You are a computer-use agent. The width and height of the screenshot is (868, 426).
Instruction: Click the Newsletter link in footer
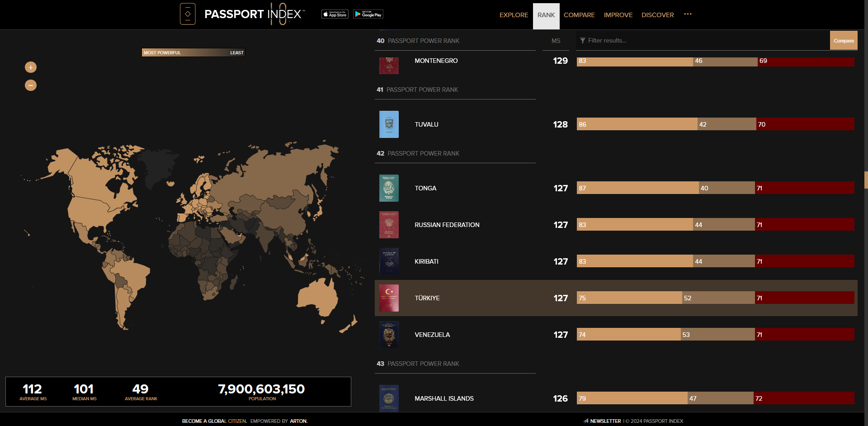click(x=605, y=421)
